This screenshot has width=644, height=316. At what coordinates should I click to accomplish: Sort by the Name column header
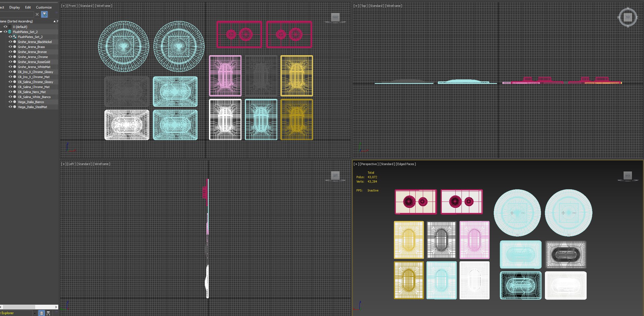28,21
